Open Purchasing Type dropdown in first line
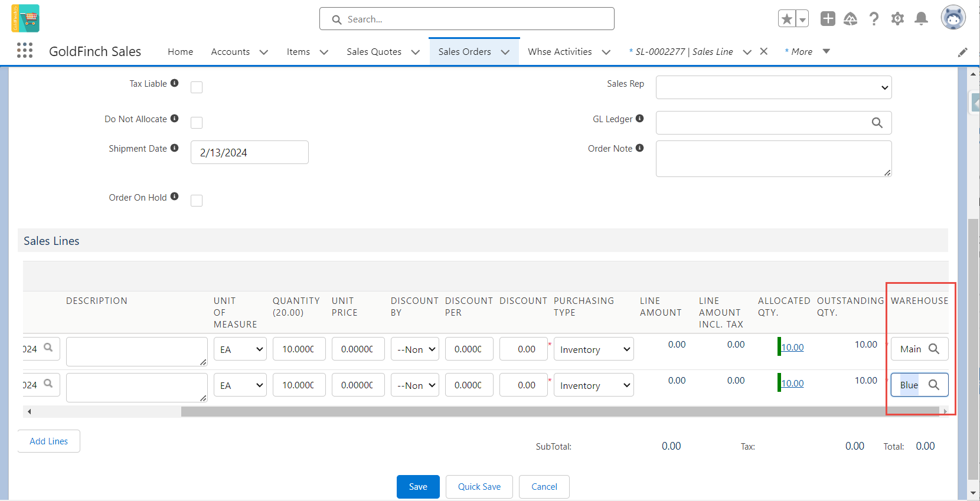Image resolution: width=980 pixels, height=501 pixels. point(594,349)
